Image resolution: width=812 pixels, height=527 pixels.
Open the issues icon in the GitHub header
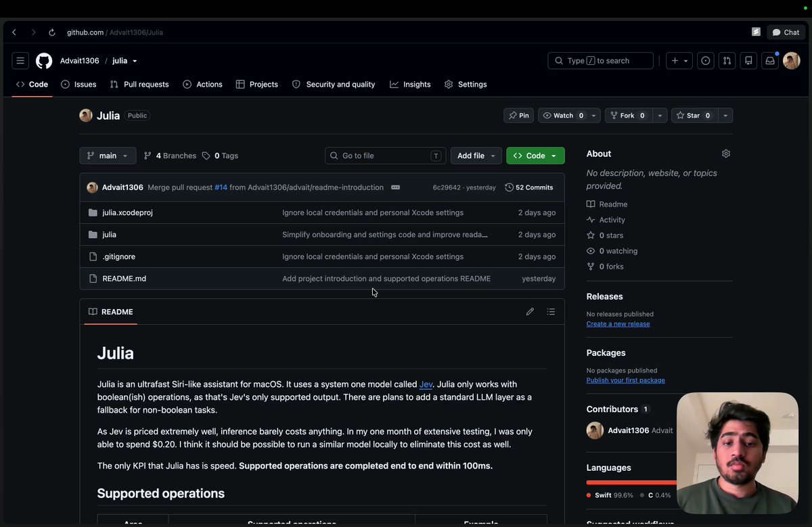tap(706, 61)
